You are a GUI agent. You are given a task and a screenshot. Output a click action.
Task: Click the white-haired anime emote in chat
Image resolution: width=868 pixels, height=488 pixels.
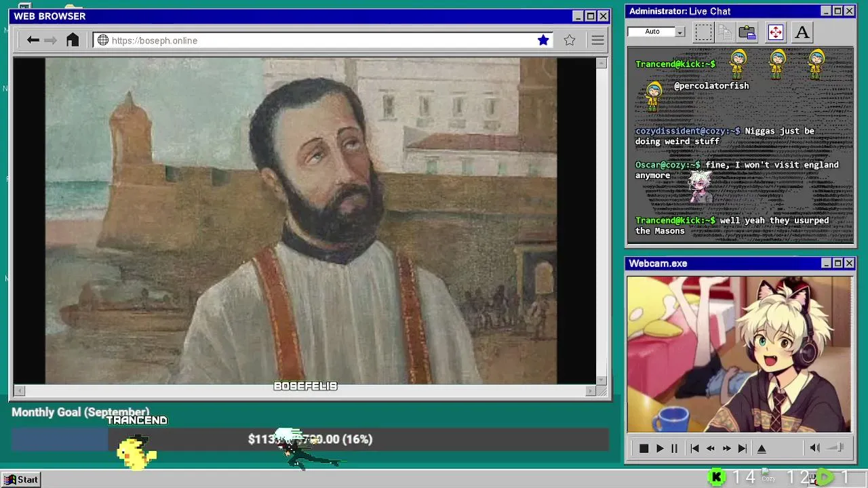point(701,186)
